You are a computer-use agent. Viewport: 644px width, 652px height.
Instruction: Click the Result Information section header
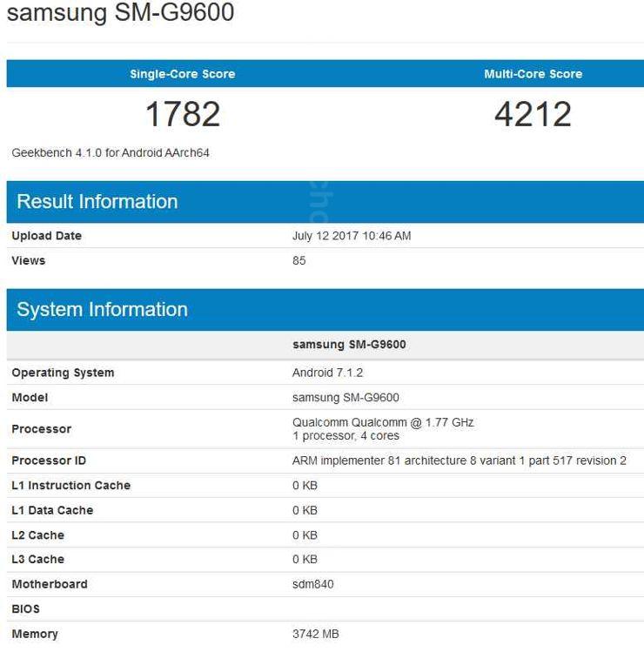click(x=325, y=202)
